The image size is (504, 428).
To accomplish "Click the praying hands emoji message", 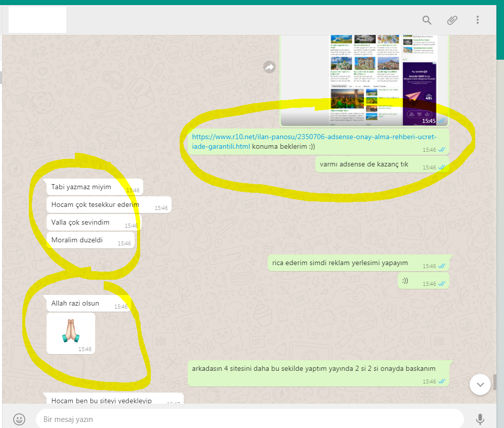I will pos(71,333).
